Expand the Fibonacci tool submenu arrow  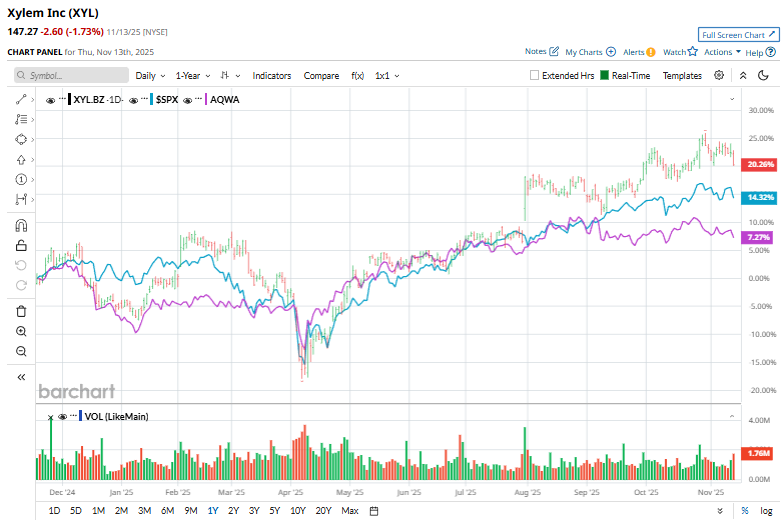(32, 120)
